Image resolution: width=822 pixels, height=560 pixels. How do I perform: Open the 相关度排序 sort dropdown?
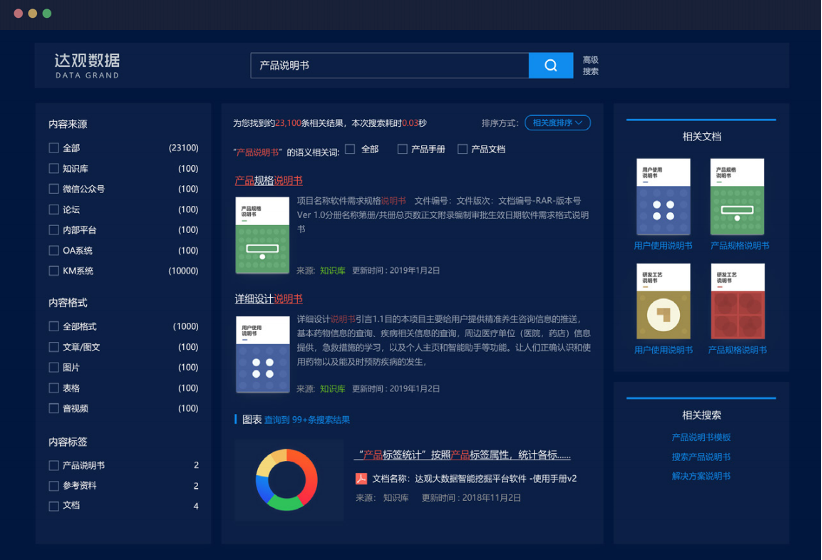558,123
